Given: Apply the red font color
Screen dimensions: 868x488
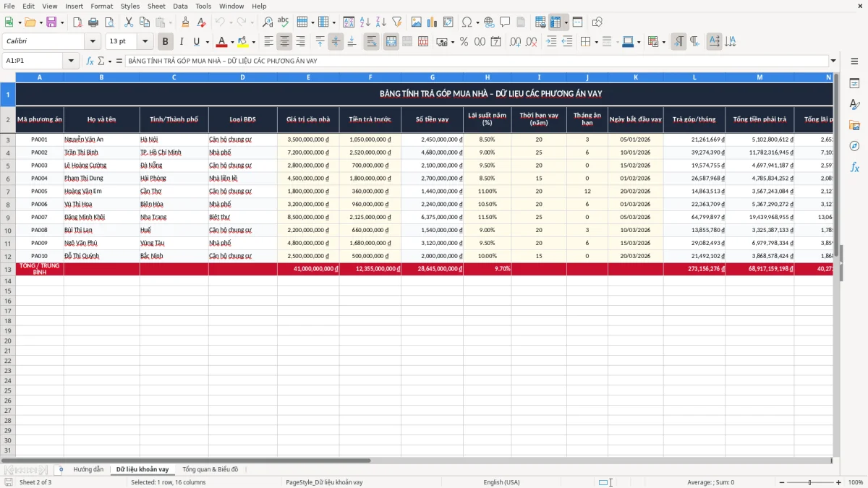Looking at the screenshot, I should pos(223,42).
